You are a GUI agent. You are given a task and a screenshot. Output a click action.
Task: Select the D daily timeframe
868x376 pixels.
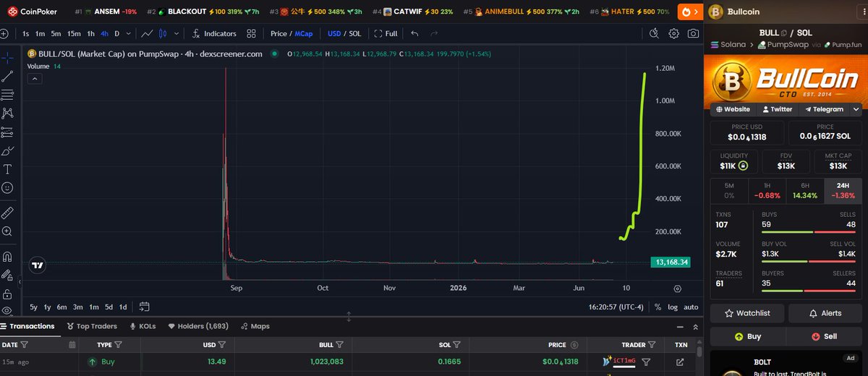[x=117, y=33]
